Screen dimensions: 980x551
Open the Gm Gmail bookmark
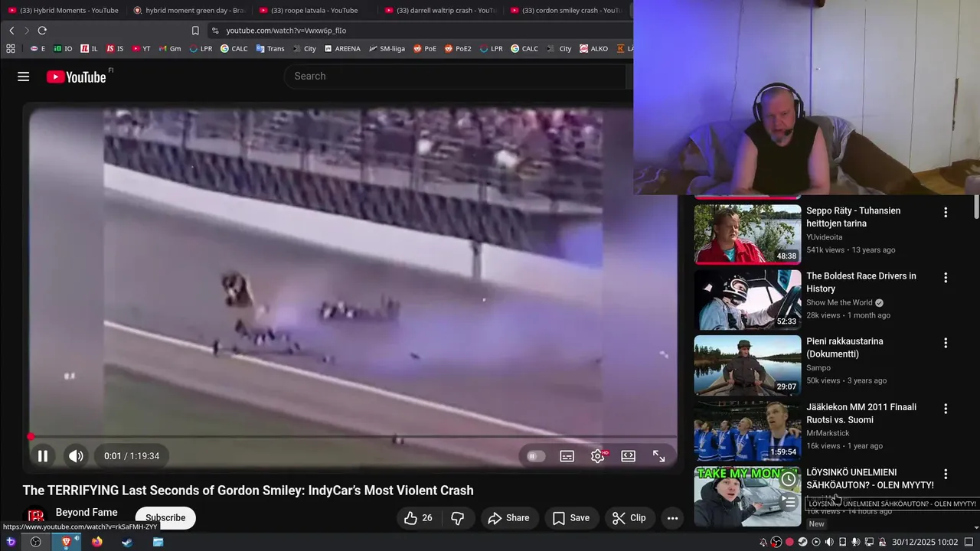point(170,48)
